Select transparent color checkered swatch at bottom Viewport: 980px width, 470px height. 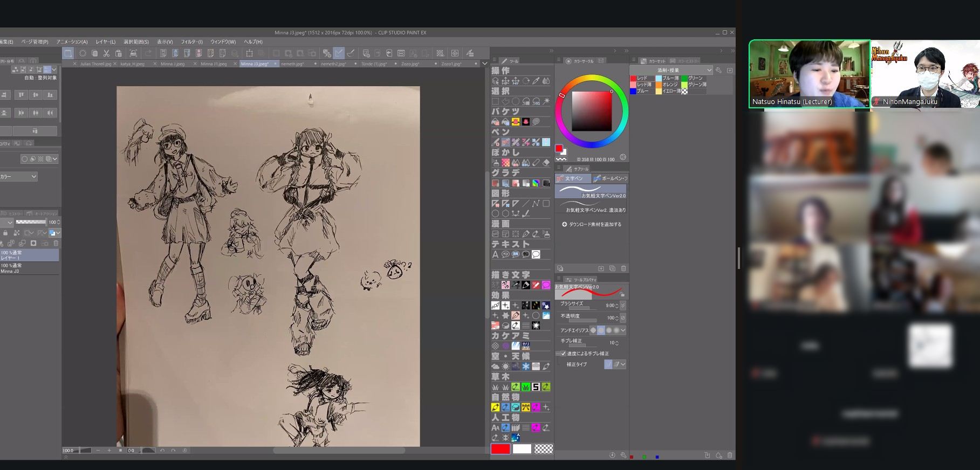[543, 449]
